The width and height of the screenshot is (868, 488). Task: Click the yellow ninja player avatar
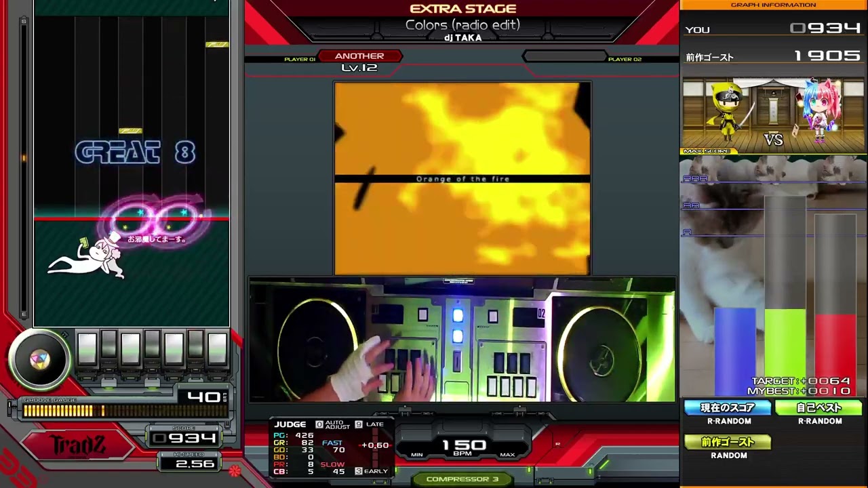coord(730,110)
